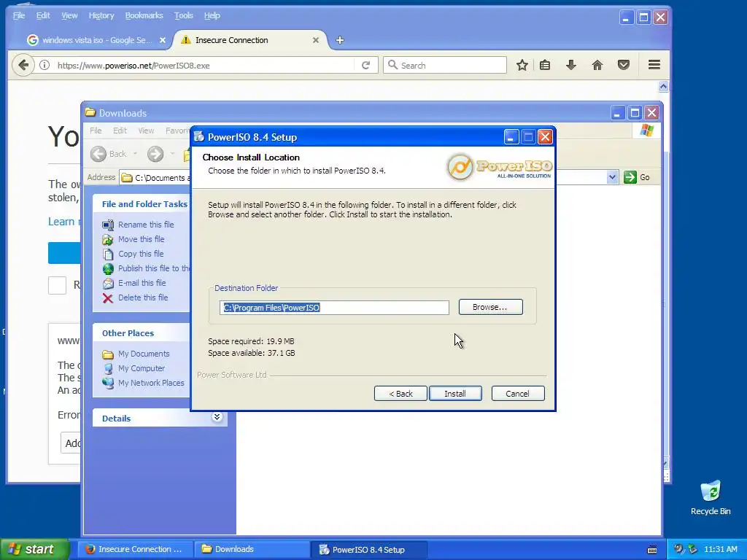Viewport: 747px width, 560px height.
Task: Click Explorer Back button in Downloads window
Action: pos(109,154)
